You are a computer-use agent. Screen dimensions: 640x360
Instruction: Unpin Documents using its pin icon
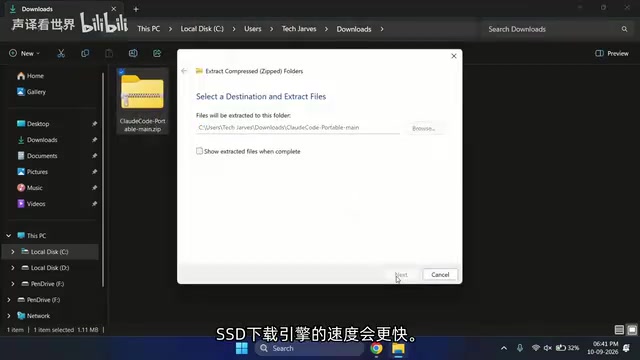pyautogui.click(x=94, y=156)
